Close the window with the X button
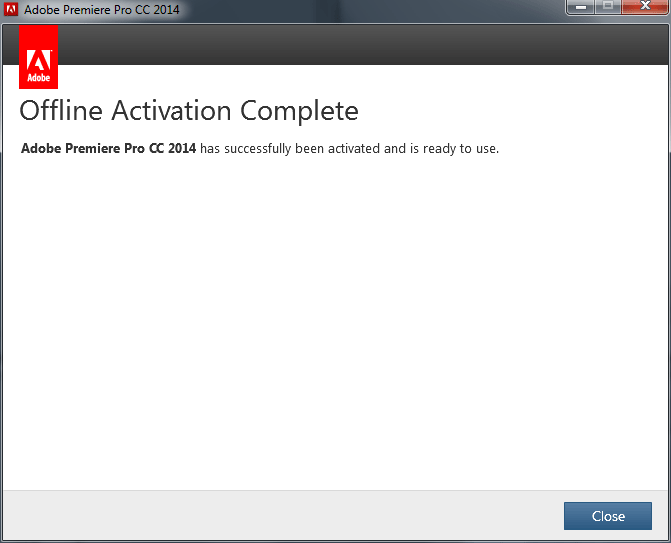Viewport: 671px width, 543px height. pos(645,6)
